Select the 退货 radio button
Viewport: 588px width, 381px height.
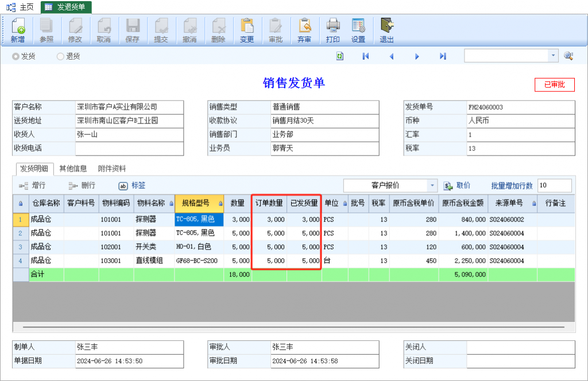(60, 56)
